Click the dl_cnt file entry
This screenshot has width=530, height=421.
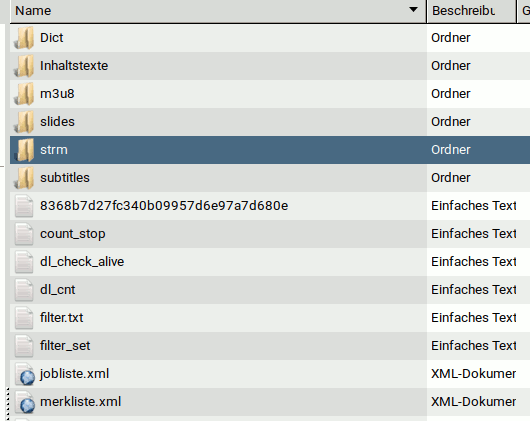tap(57, 290)
